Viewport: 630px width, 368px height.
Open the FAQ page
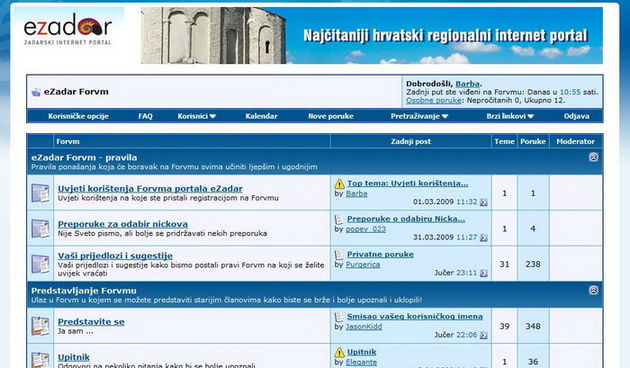(x=145, y=116)
